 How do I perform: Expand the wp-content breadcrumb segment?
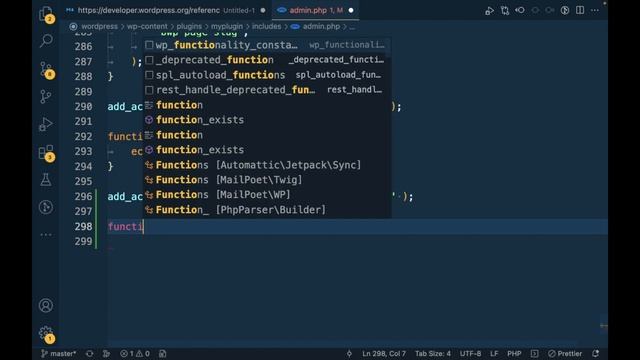pyautogui.click(x=147, y=27)
